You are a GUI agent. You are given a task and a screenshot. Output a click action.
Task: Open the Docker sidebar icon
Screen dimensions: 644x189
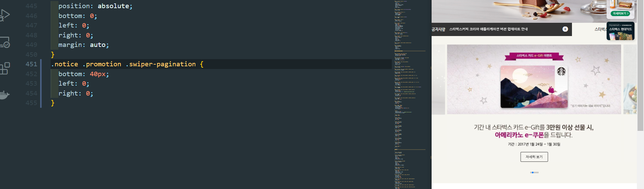tap(4, 95)
